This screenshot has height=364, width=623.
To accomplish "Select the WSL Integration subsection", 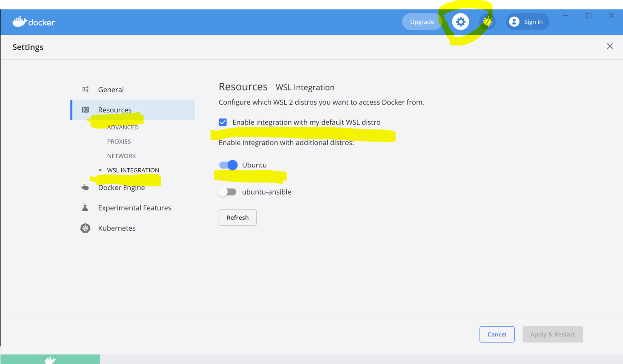I will [133, 170].
